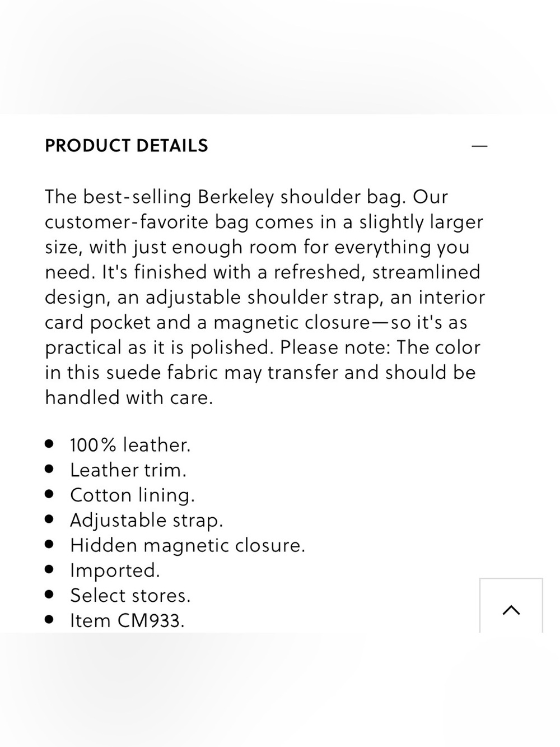
Task: Click "handled with care." ending the paragraph
Action: pyautogui.click(x=129, y=398)
